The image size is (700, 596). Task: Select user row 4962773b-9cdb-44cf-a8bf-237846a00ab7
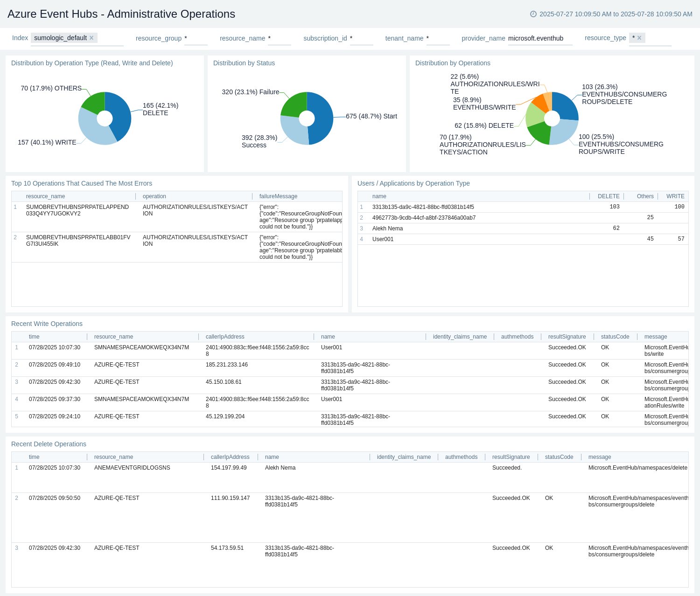(523, 218)
